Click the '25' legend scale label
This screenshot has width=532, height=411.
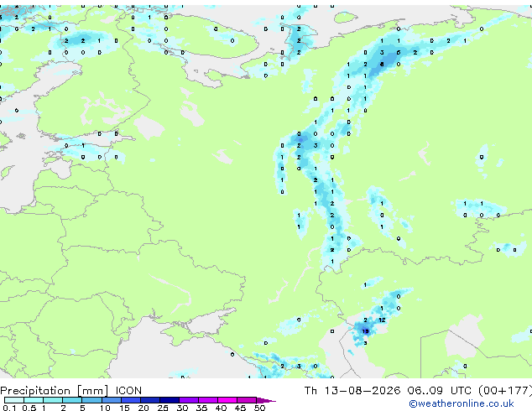163,408
